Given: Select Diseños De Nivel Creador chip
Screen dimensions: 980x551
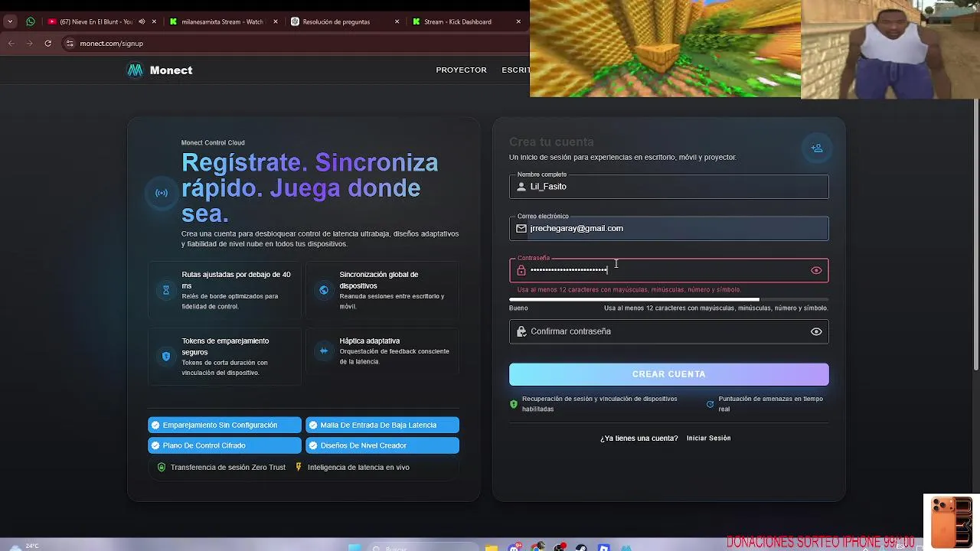Looking at the screenshot, I should coord(382,445).
